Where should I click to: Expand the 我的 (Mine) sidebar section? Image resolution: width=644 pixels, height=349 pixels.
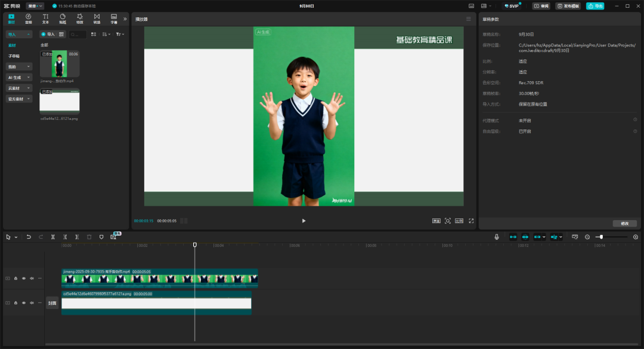pos(19,67)
